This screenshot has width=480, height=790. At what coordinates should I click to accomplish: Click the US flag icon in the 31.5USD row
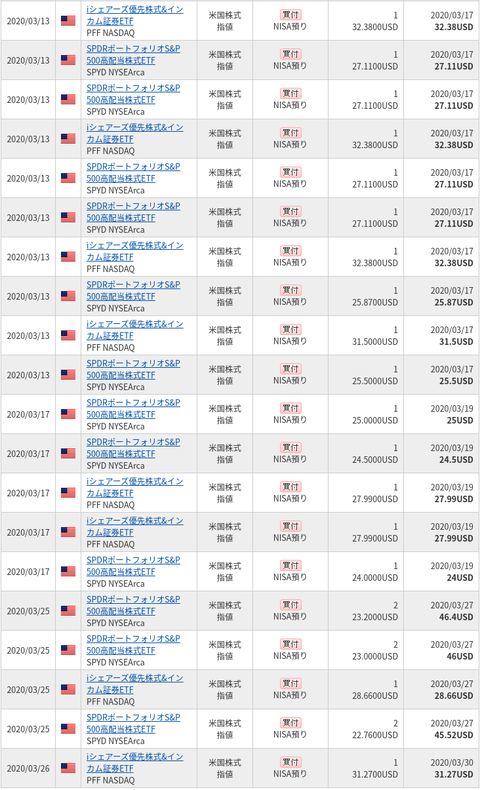click(68, 335)
